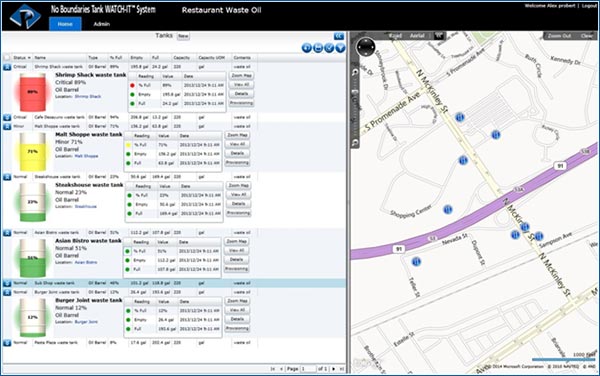600x376 pixels.
Task: Click the round check-mark icon above the tank grid
Action: pos(329,48)
